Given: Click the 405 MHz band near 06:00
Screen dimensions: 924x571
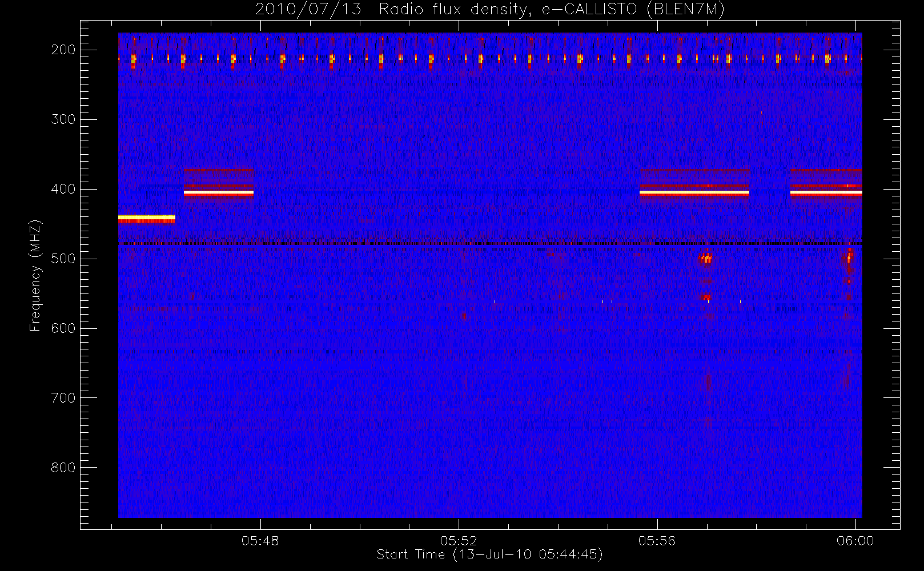Looking at the screenshot, I should tap(826, 193).
